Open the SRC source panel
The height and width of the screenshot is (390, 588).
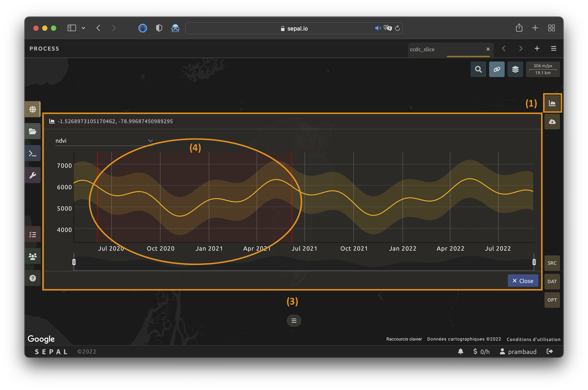click(x=552, y=263)
